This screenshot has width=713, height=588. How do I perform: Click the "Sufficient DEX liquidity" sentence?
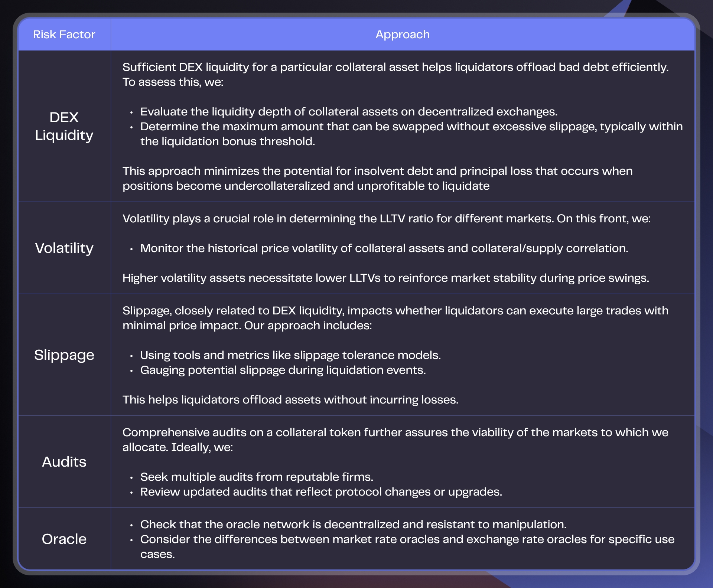coord(395,67)
